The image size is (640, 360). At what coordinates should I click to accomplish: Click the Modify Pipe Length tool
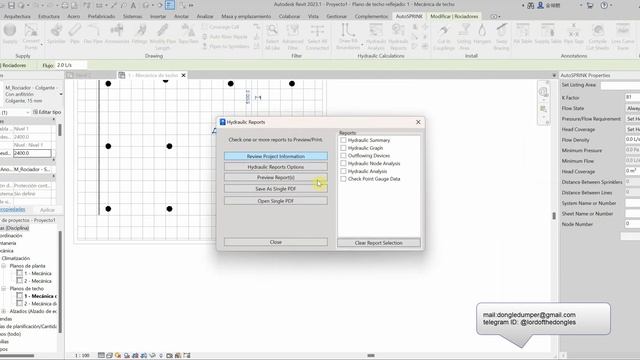tap(162, 37)
